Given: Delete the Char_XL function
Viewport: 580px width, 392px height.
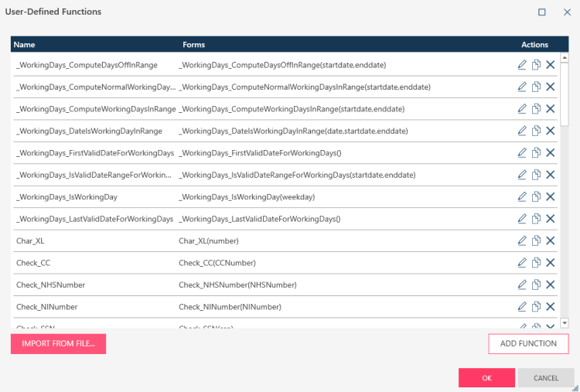Looking at the screenshot, I should 551,240.
